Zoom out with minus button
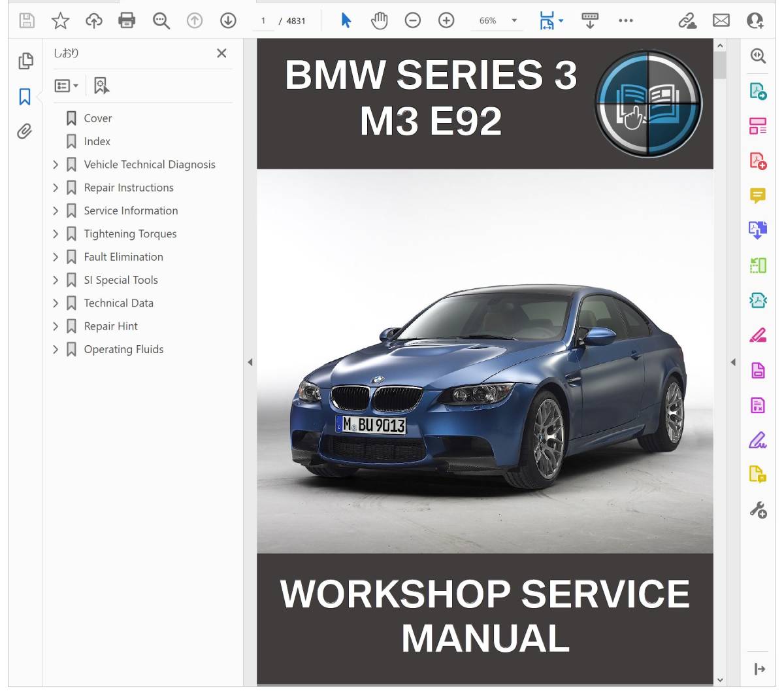784x693 pixels. coord(413,21)
